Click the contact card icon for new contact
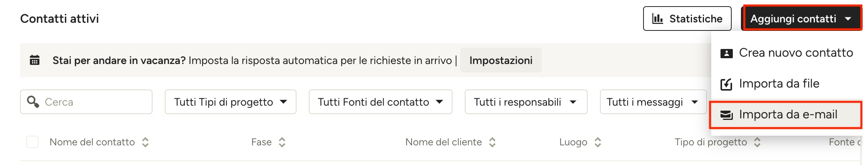The height and width of the screenshot is (165, 868). click(x=726, y=53)
